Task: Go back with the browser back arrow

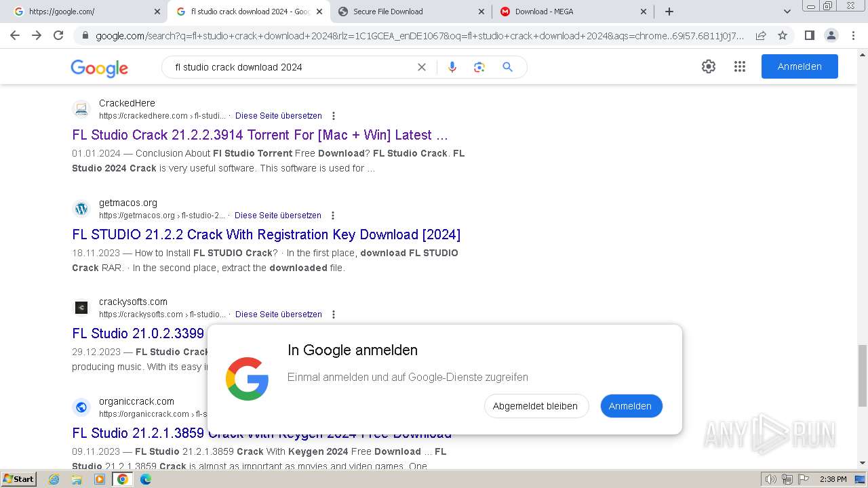Action: click(x=15, y=35)
